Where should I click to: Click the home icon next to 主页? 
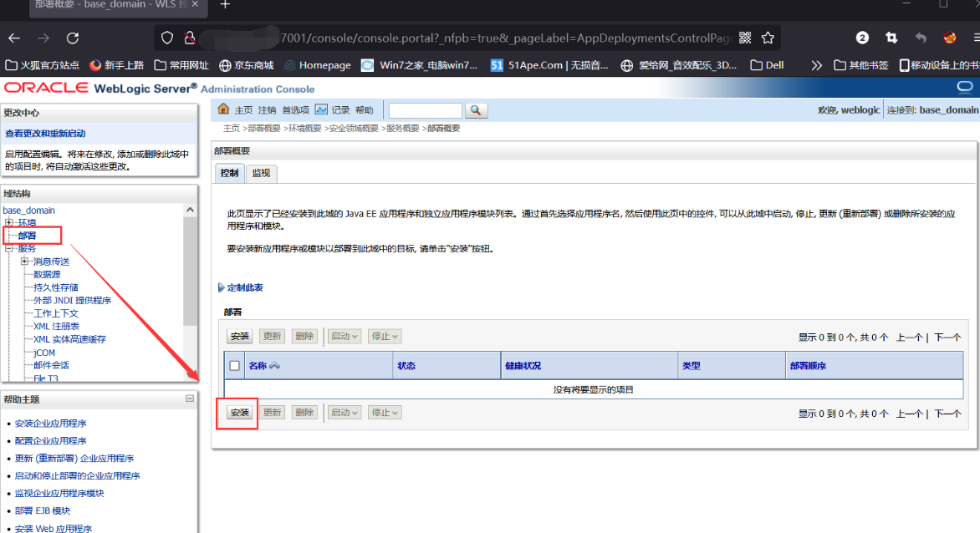[x=223, y=109]
